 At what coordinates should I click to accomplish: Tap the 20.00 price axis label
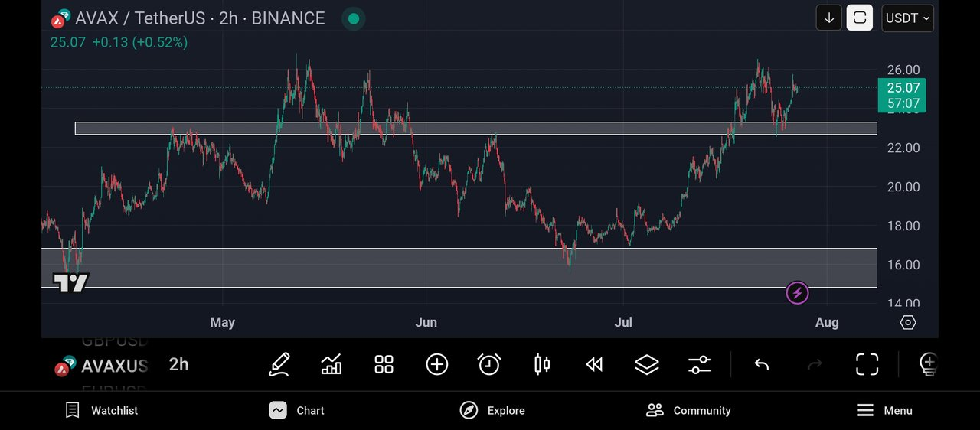(x=903, y=187)
